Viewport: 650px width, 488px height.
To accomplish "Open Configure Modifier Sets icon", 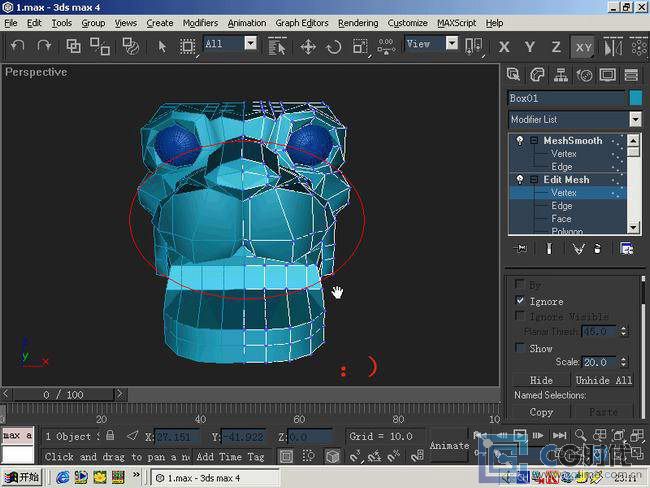I will (x=626, y=248).
